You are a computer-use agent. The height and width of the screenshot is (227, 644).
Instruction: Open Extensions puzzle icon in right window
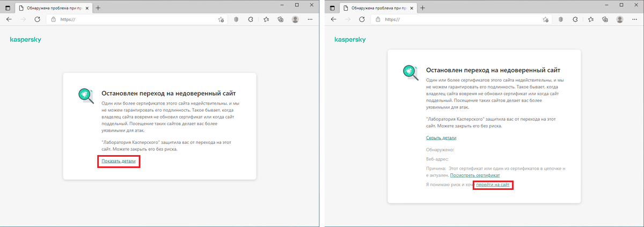coord(575,19)
